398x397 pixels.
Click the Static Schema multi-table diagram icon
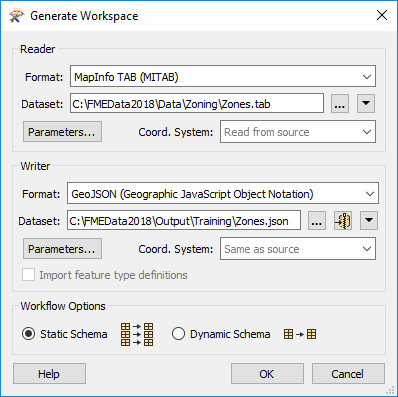pos(137,334)
